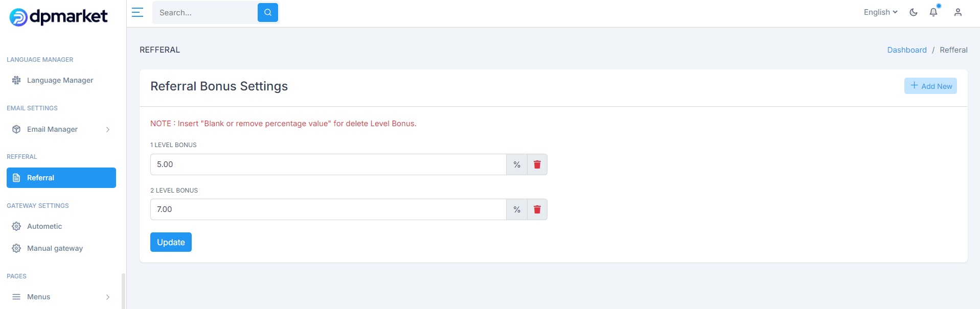Screen dimensions: 980x309
Task: Click the Add New button
Action: [x=930, y=86]
